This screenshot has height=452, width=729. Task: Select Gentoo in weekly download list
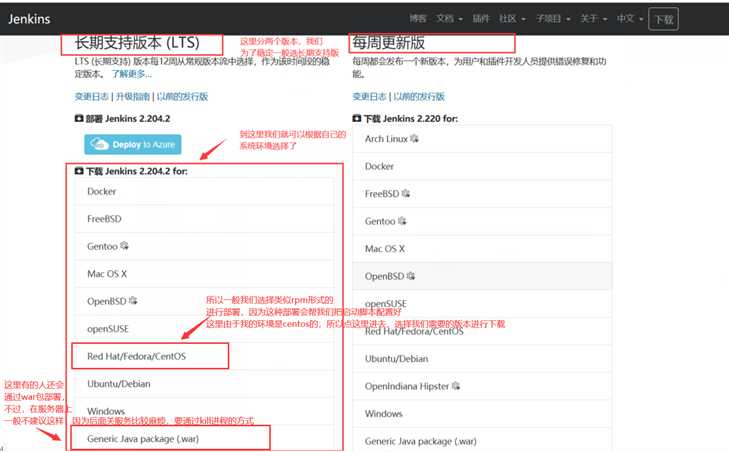tap(482, 221)
